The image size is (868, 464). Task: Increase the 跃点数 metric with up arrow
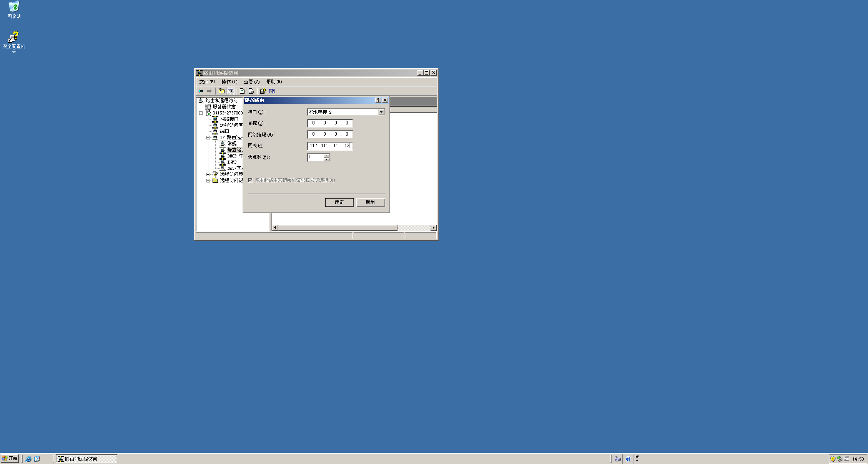(326, 156)
